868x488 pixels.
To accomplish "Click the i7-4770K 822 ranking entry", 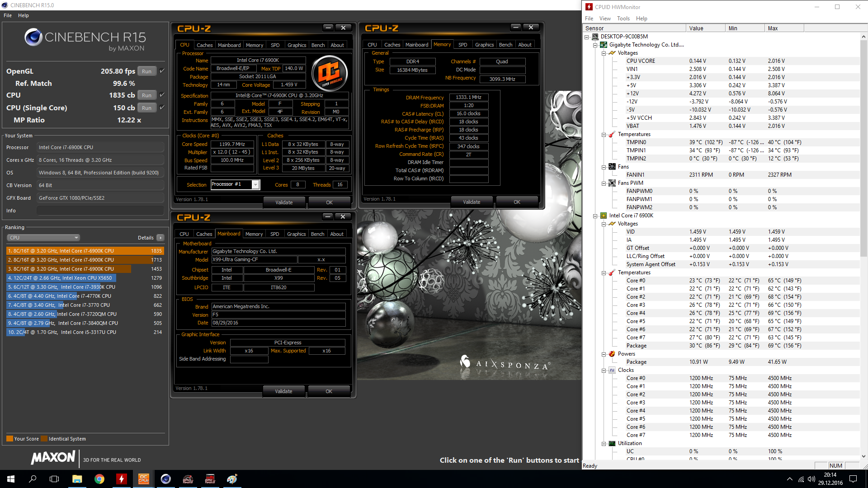I will (85, 296).
